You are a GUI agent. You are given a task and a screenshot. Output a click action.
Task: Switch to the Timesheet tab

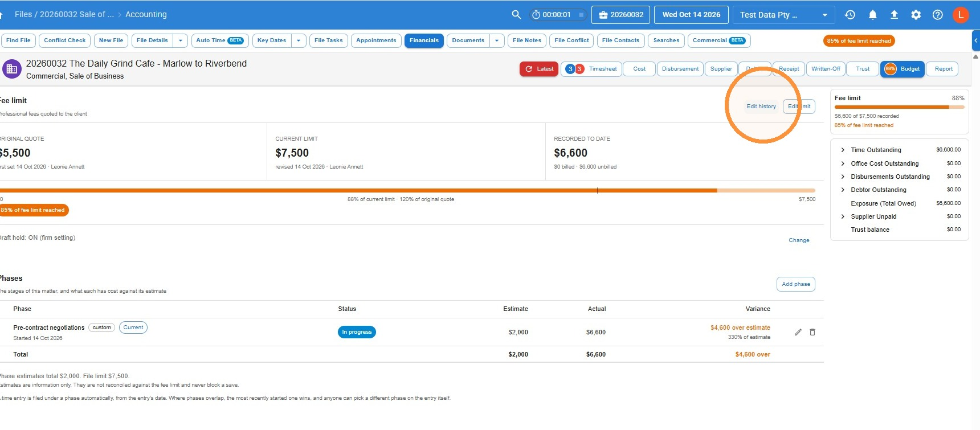(x=591, y=69)
